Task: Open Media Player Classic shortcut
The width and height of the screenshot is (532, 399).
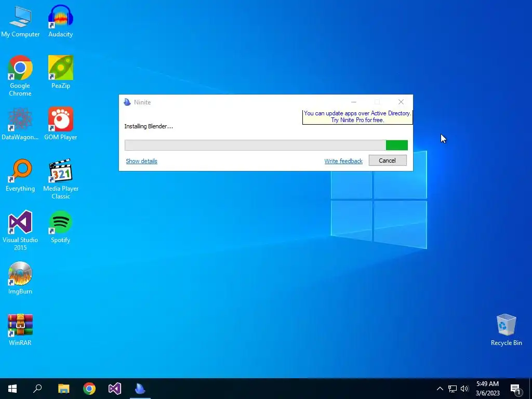Action: click(61, 179)
